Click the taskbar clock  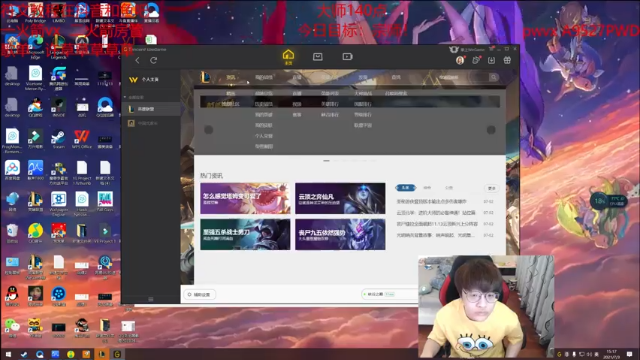611,354
